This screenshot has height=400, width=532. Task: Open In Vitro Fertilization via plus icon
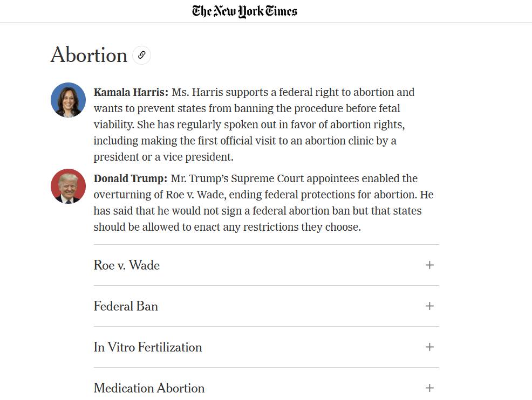tap(429, 347)
